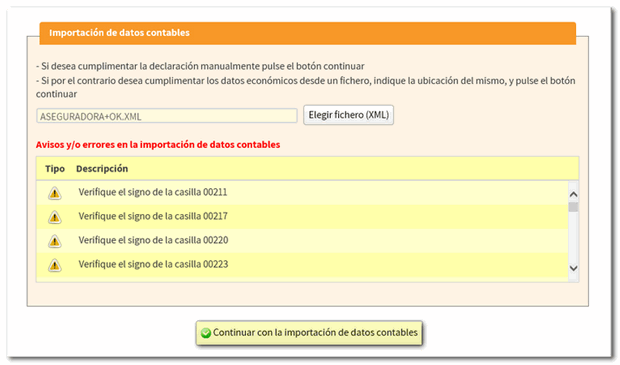The height and width of the screenshot is (365, 620).
Task: Select row 'Verifique el signo de la casilla 00223'
Action: (302, 265)
